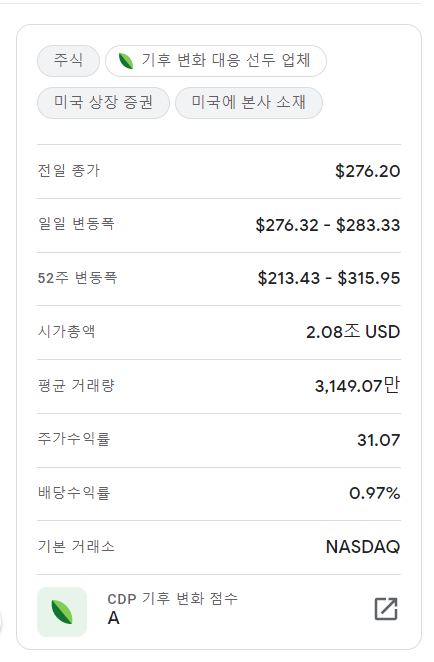
Task: Click the $276.20 previous close value
Action: click(x=367, y=171)
